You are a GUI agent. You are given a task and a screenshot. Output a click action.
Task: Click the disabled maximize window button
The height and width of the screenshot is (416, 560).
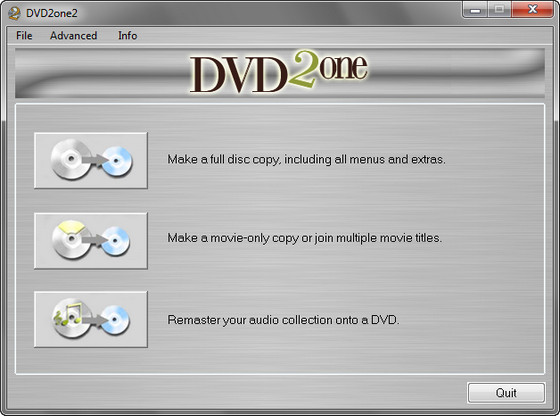pyautogui.click(x=500, y=10)
